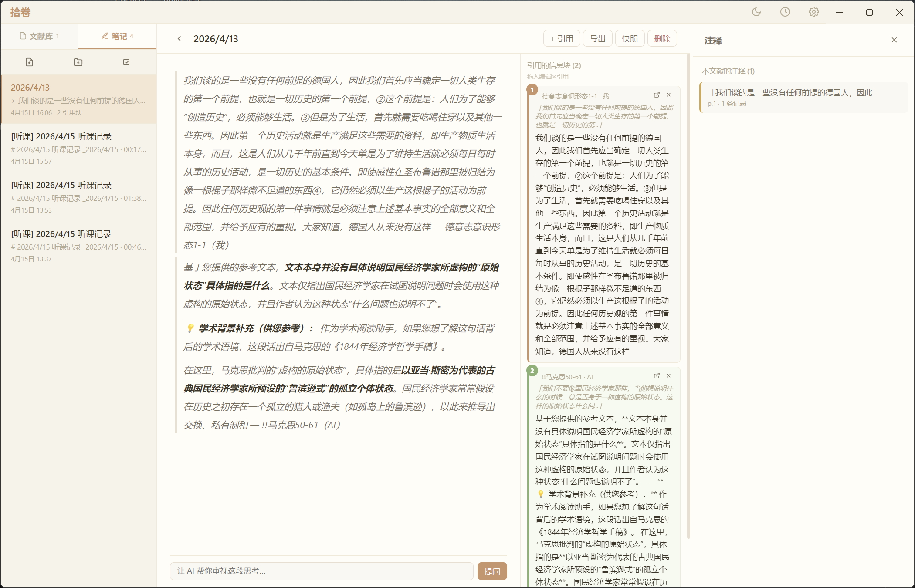Switch to 文献库 tab

tap(39, 36)
